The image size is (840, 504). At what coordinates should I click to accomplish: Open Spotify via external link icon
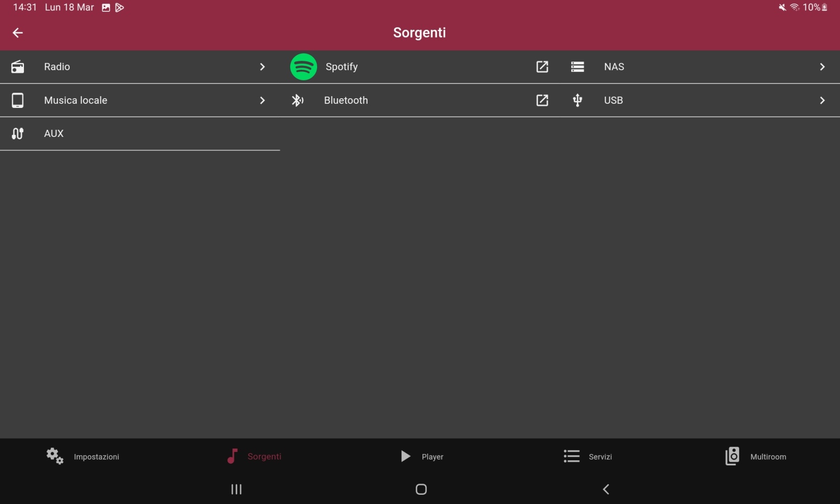point(542,67)
